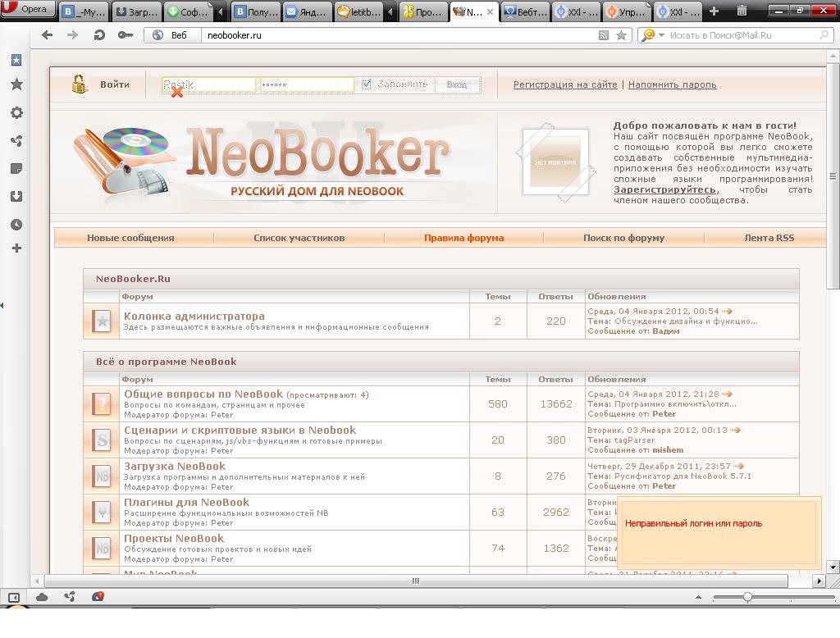Open the History clock panel in sidebar
The image size is (840, 638).
point(16,225)
